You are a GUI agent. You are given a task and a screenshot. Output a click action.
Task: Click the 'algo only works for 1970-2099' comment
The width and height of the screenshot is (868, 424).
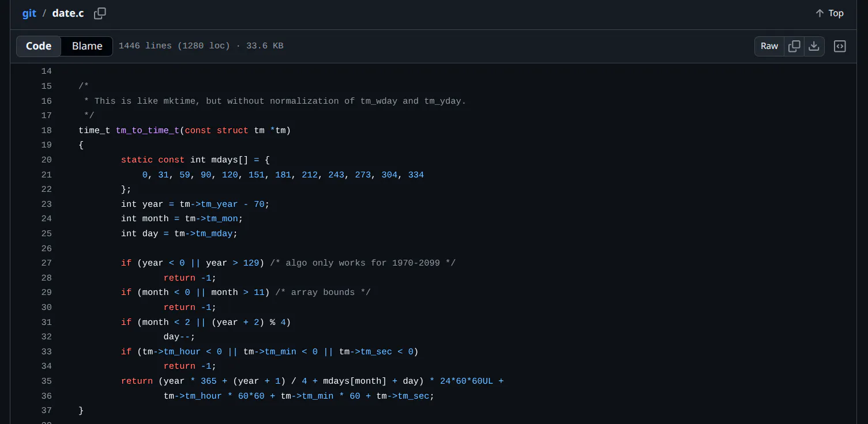(x=362, y=263)
